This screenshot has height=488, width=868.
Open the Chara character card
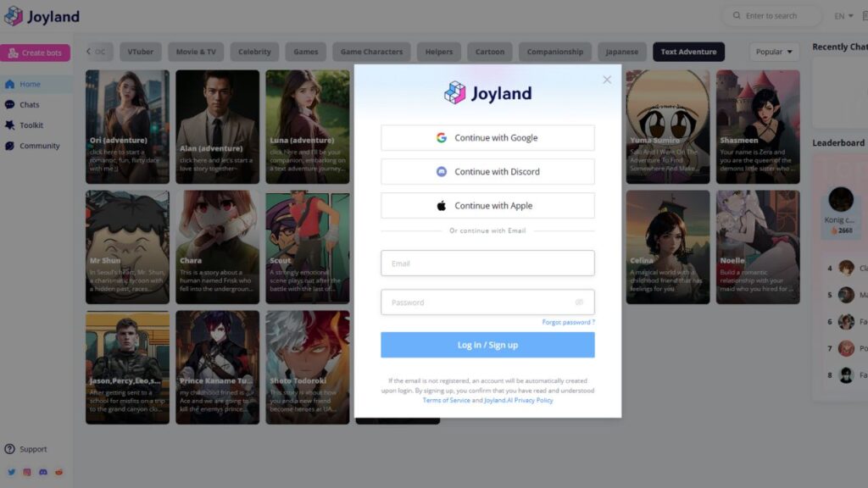point(218,247)
